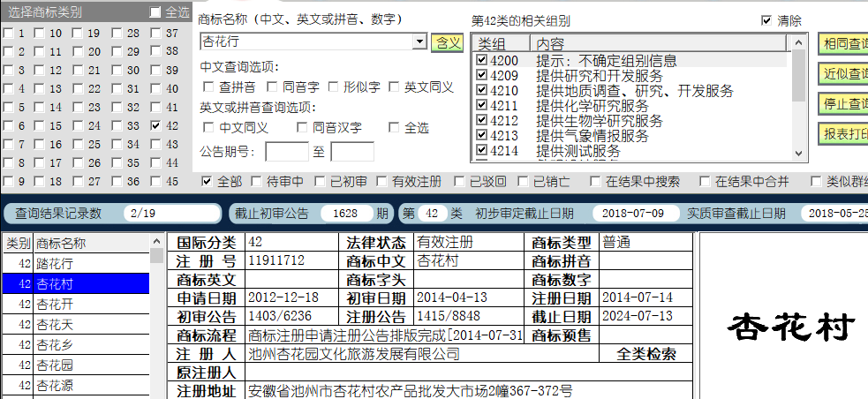This screenshot has width=868, height=399.
Task: Uncheck class 42 in the category grid
Action: 156,126
